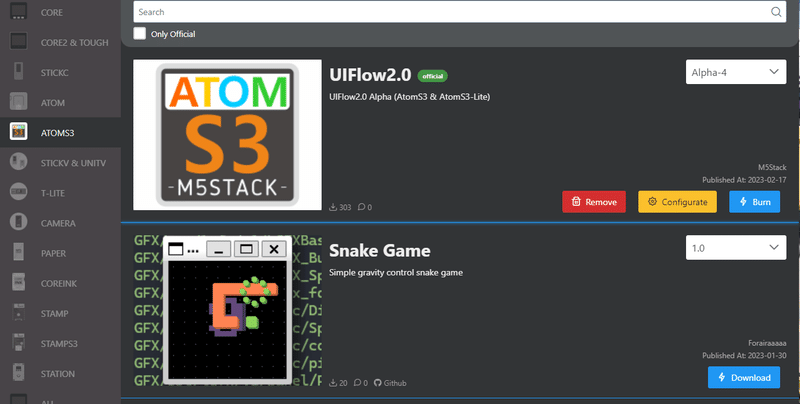The image size is (800, 404).
Task: Select STATION category label
Action: 58,373
